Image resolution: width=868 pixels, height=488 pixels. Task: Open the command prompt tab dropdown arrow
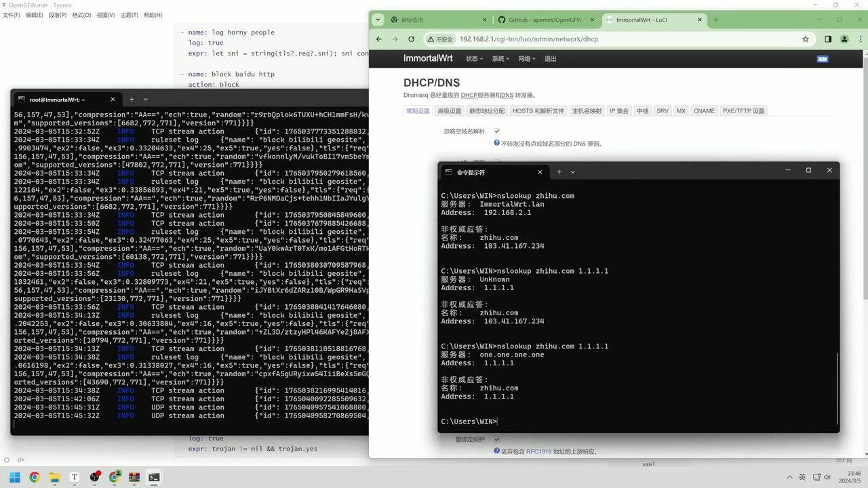[x=573, y=172]
